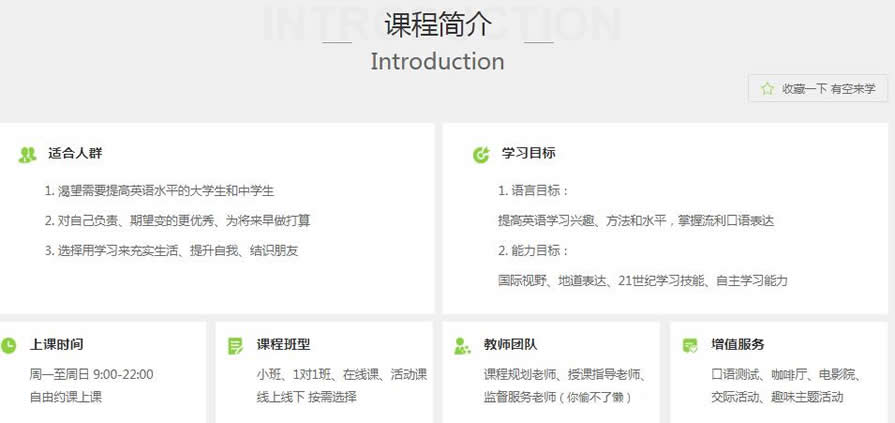
Task: Click the 周一至周日 9:00-22:00 schedule text
Action: pos(92,375)
